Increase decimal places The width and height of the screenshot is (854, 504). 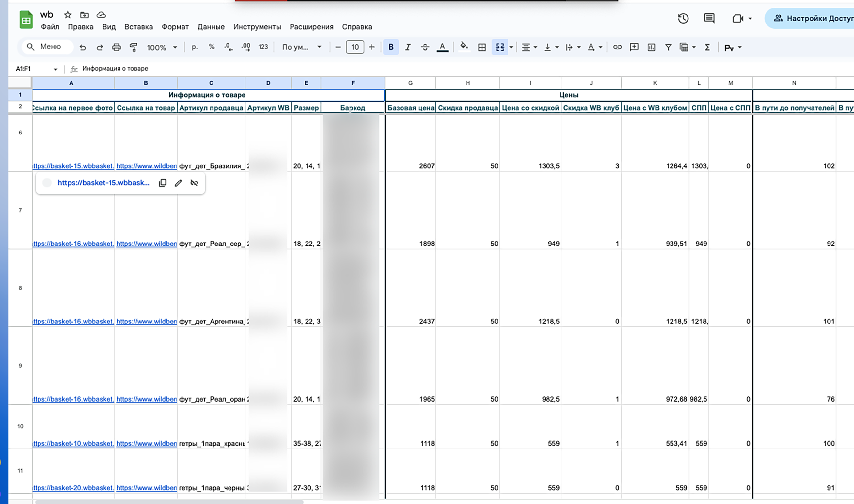[246, 47]
